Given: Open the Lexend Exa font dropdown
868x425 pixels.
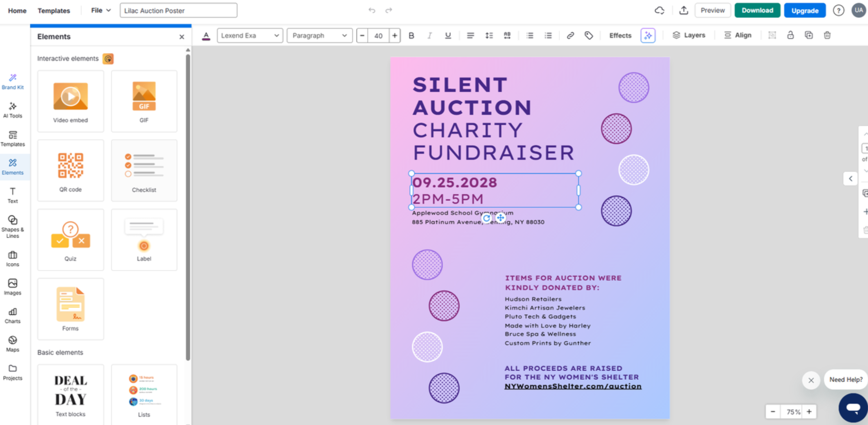Looking at the screenshot, I should tap(250, 36).
